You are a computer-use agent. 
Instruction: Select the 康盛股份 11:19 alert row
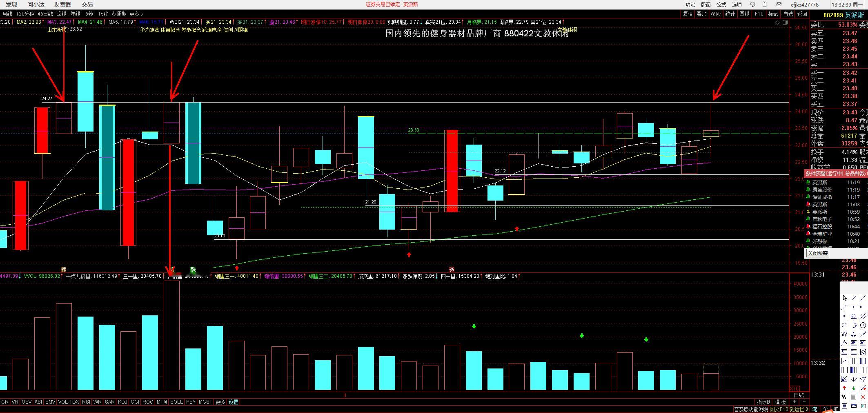click(x=836, y=190)
